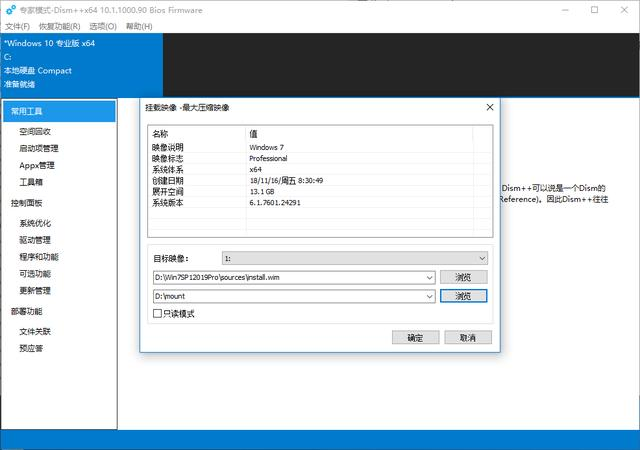This screenshot has height=450, width=640.
Task: Cancel with the 取消 button
Action: (468, 338)
